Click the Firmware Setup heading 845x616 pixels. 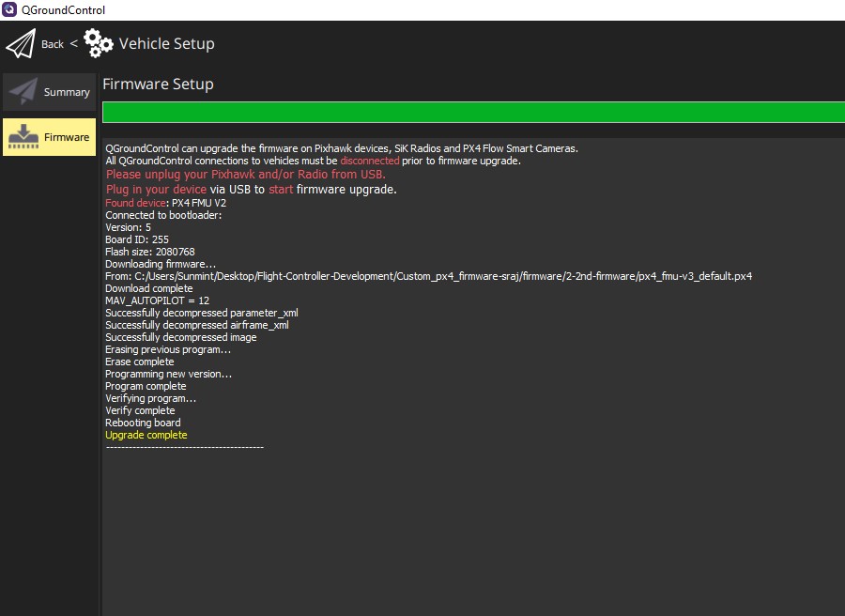[x=158, y=84]
